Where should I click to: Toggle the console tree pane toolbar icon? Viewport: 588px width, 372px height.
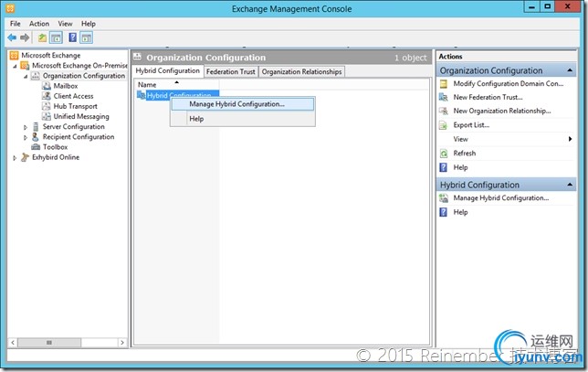57,37
